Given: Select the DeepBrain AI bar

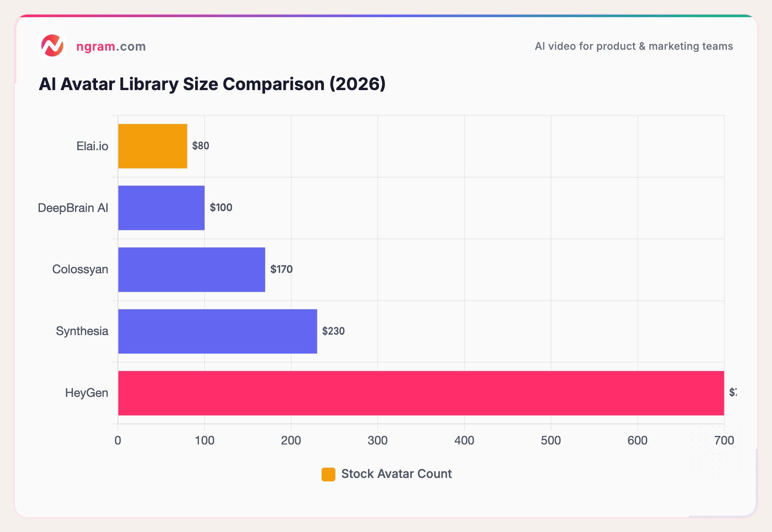Looking at the screenshot, I should pos(161,208).
